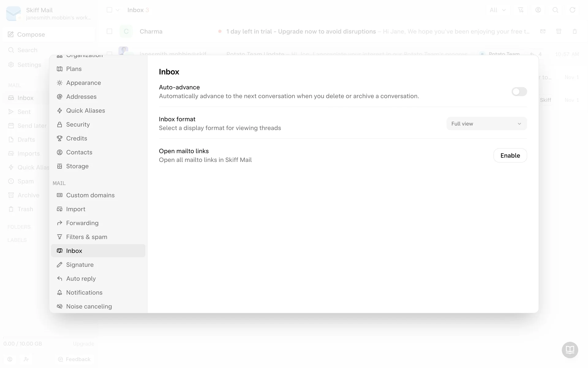Select the Charma email checkbox
This screenshot has width=588, height=368.
pos(109,31)
